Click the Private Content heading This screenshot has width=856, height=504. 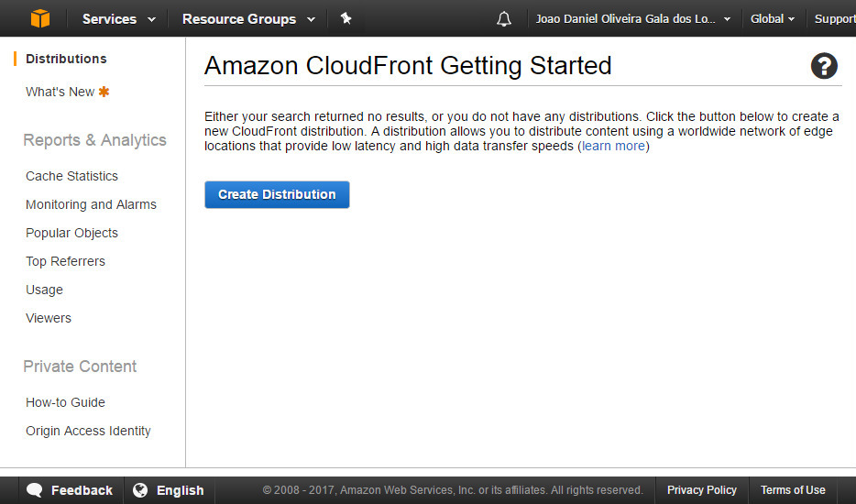pos(80,367)
